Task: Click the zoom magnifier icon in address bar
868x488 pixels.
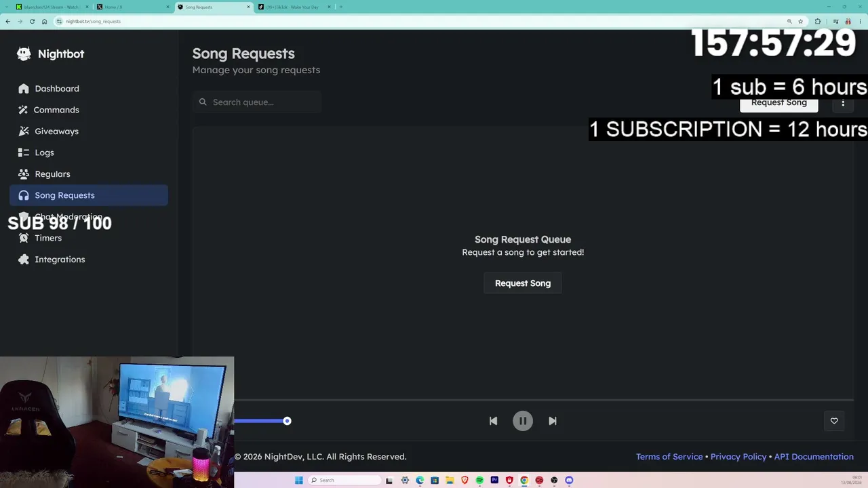Action: pos(789,21)
